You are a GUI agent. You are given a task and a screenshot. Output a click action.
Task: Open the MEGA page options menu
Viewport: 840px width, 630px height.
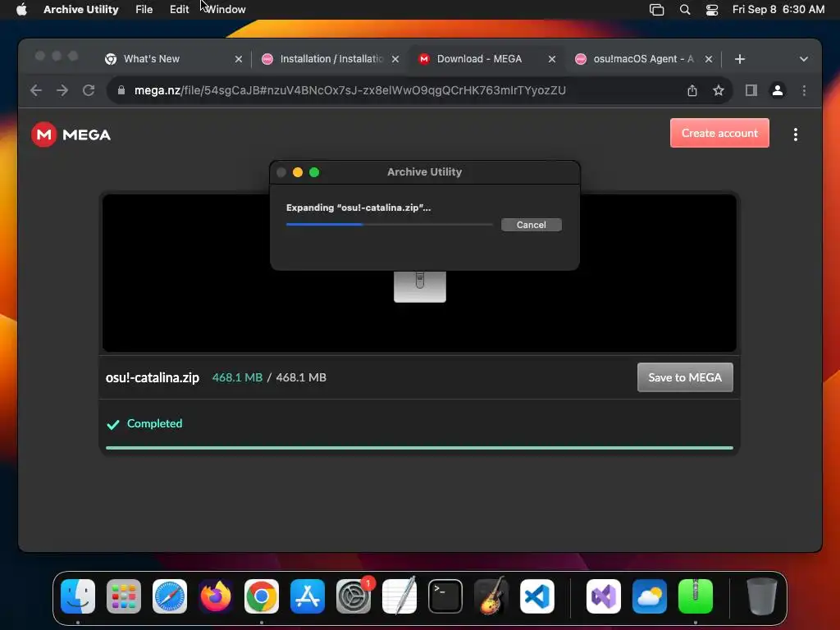(x=796, y=135)
